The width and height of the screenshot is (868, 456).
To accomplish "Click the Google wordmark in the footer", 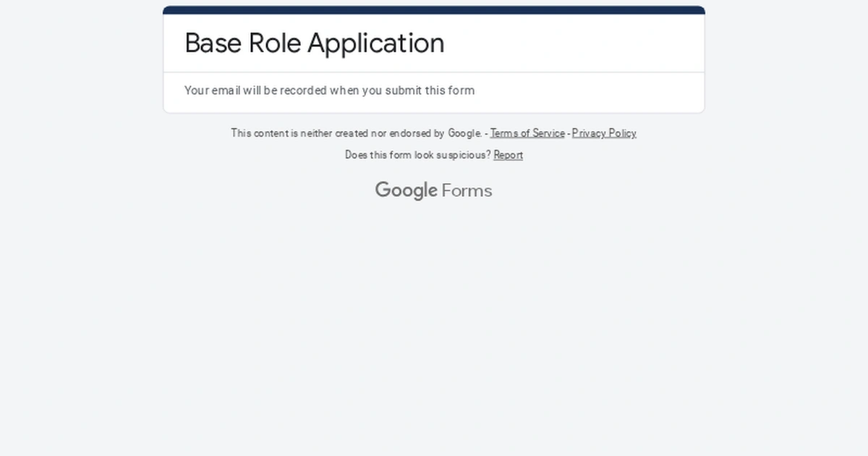I will (406, 190).
